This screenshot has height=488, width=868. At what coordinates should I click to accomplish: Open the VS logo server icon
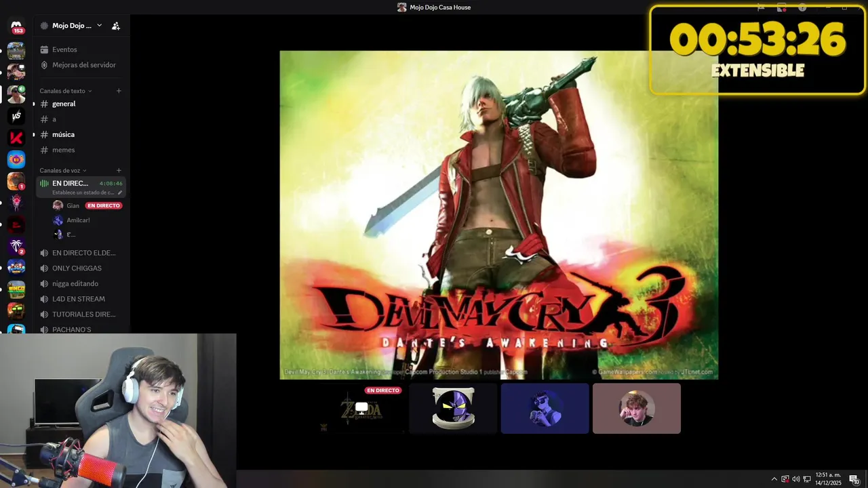[16, 116]
